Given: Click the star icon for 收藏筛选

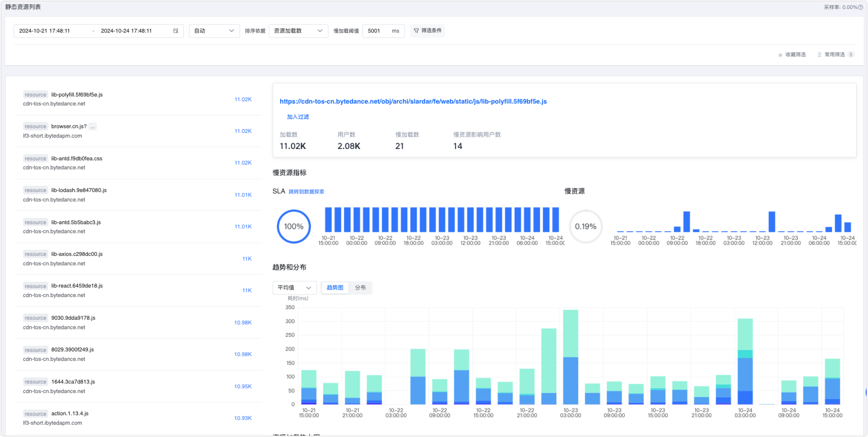Looking at the screenshot, I should point(780,55).
